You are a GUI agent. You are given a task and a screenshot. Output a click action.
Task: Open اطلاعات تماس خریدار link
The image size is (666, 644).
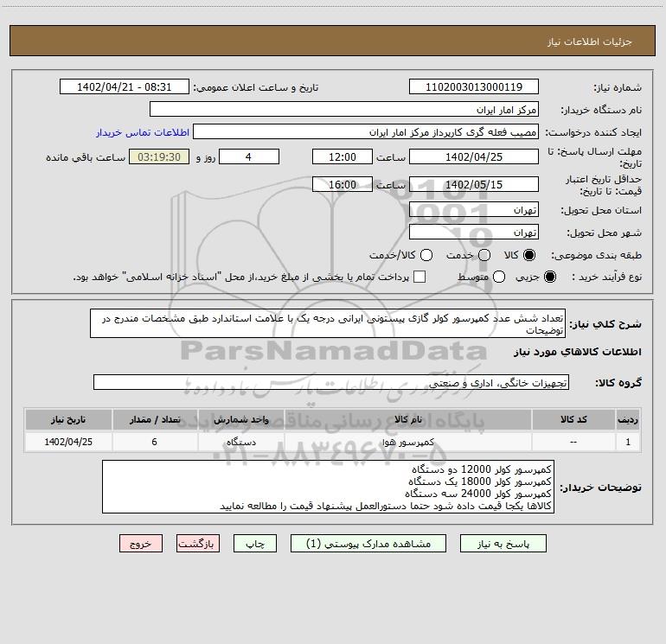click(x=143, y=132)
